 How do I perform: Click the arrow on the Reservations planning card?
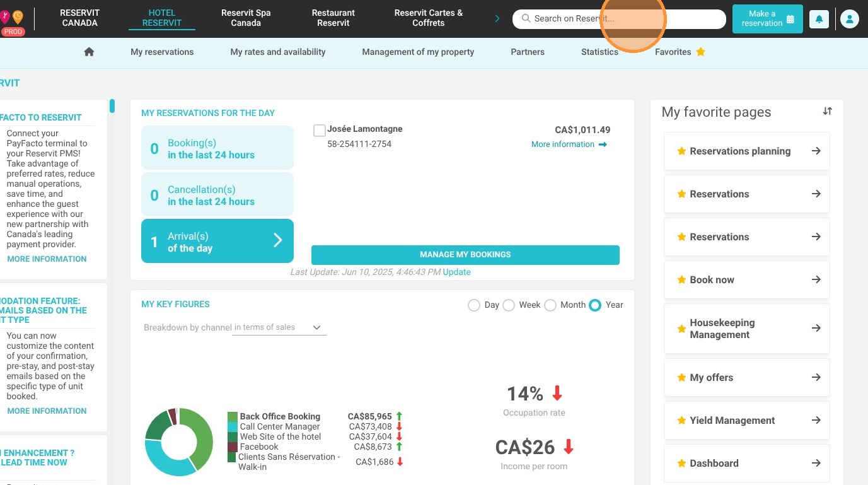(816, 151)
